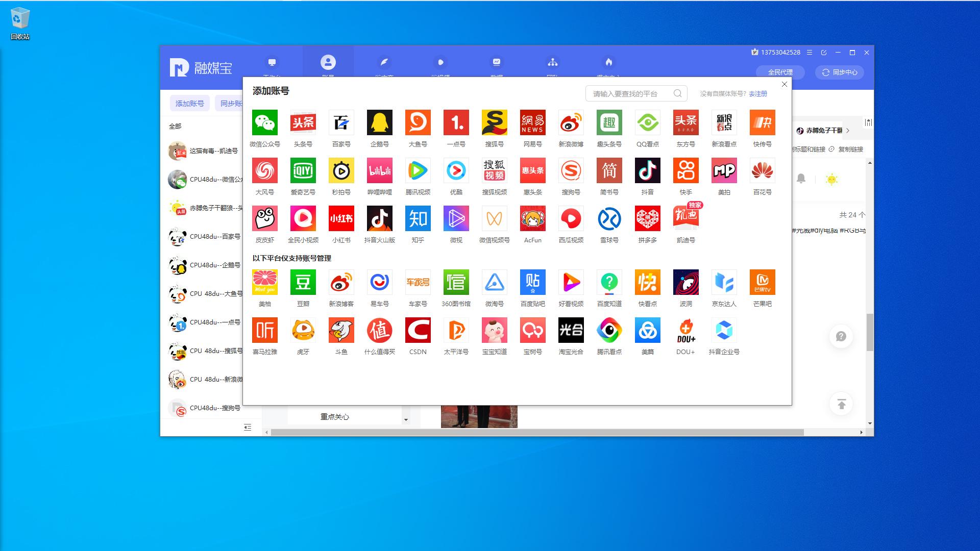This screenshot has height=551, width=980.
Task: Click the 喜马拉雅 platform icon
Action: (x=264, y=330)
